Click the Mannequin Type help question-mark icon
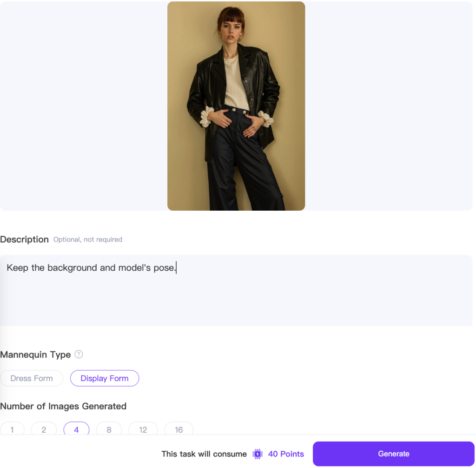476x468 pixels. [79, 354]
